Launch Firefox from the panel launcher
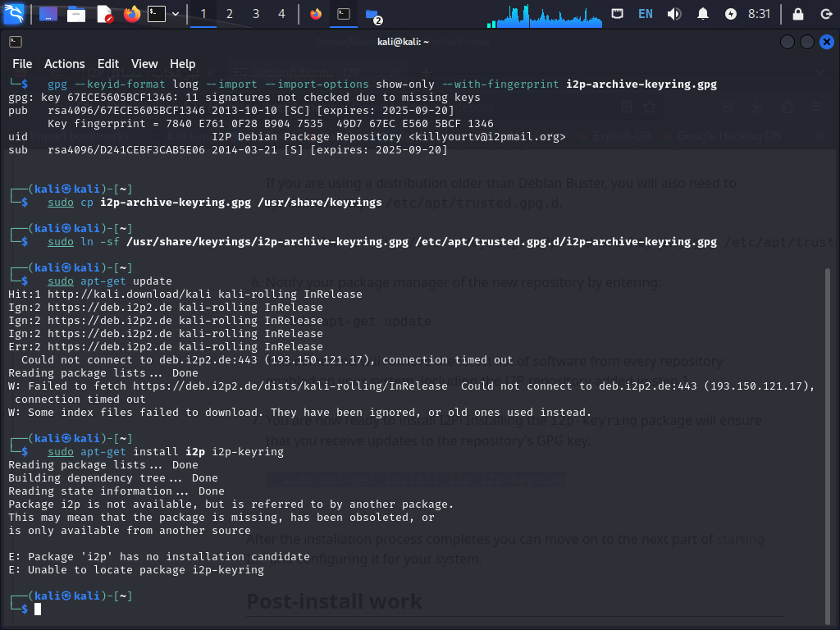This screenshot has height=630, width=840. tap(132, 14)
